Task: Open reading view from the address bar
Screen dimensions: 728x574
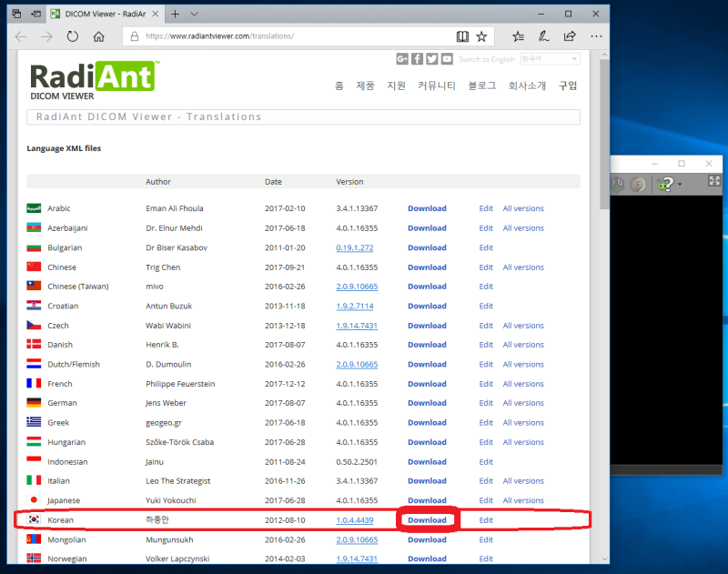Action: 462,36
